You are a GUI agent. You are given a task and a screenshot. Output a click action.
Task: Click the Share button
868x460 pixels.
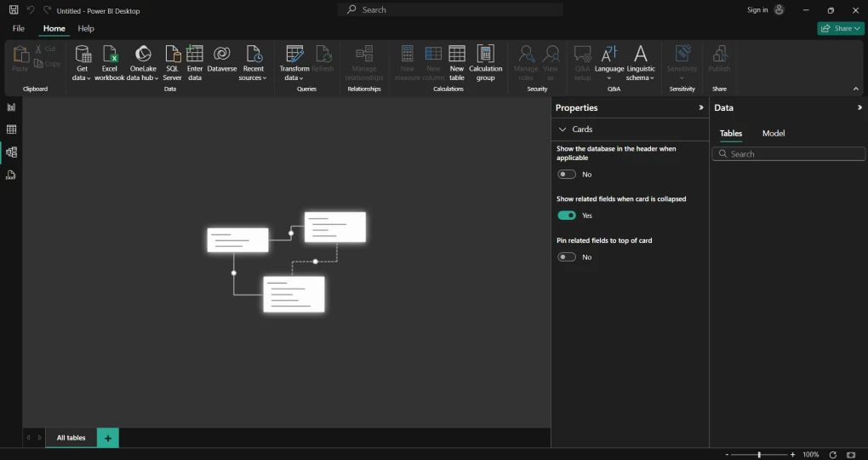tap(840, 28)
